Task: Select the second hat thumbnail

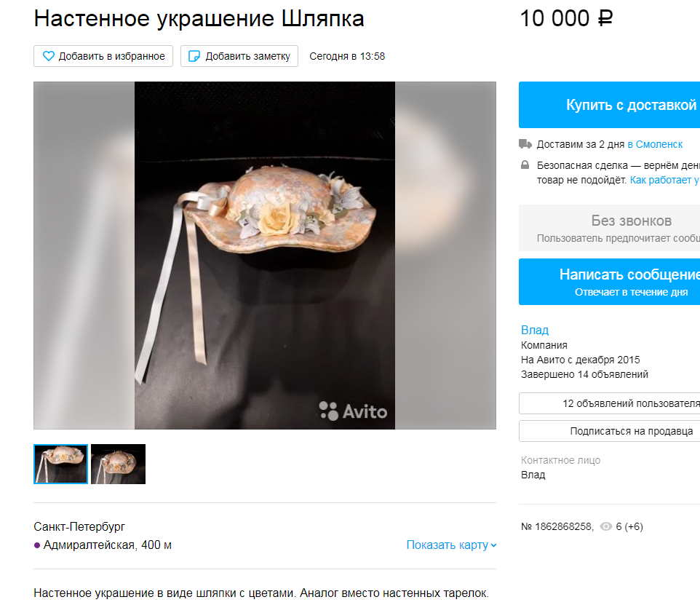Action: click(119, 464)
